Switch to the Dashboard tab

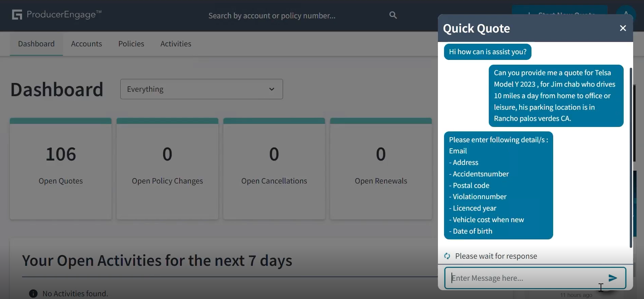(x=36, y=44)
